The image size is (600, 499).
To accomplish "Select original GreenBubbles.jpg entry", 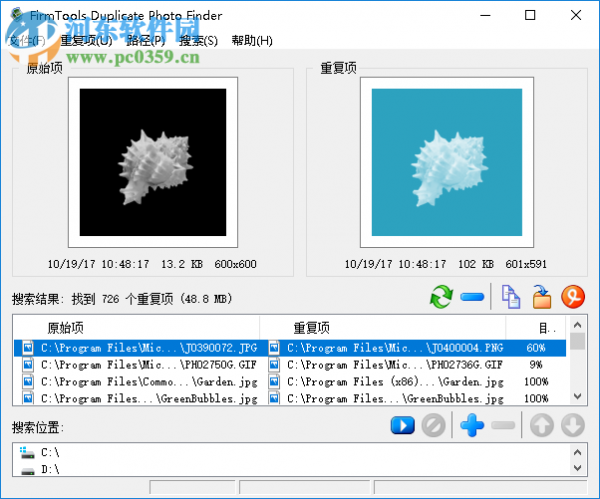I will tap(149, 398).
